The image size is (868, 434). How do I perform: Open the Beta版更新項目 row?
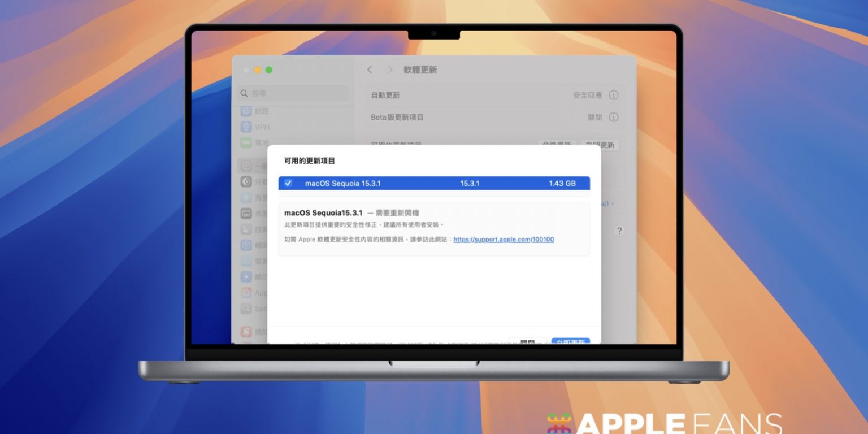(486, 117)
